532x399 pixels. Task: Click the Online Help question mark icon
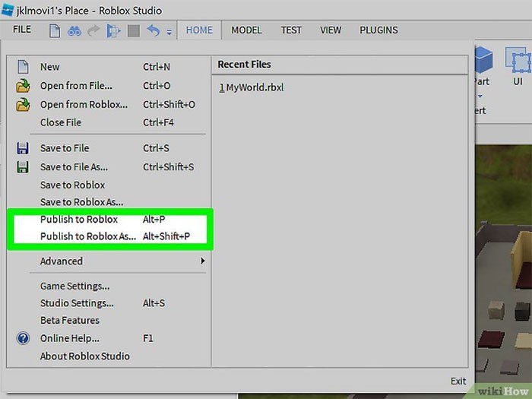point(23,338)
